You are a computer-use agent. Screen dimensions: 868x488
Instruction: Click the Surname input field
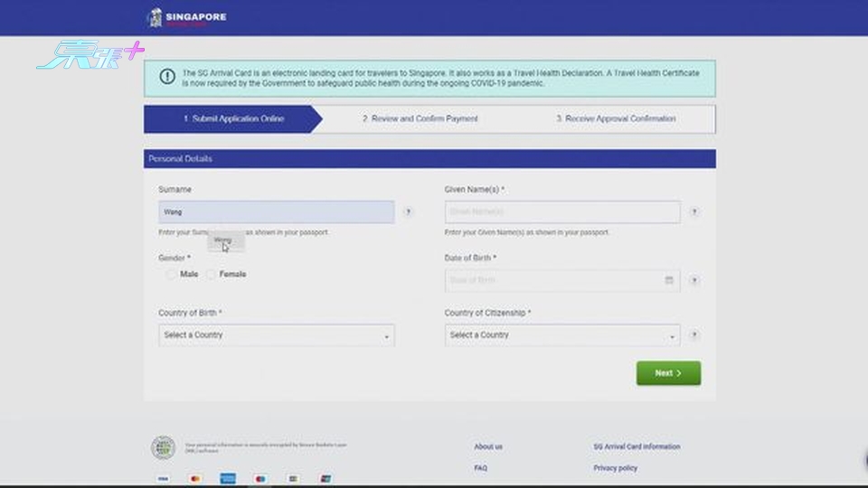pos(277,211)
